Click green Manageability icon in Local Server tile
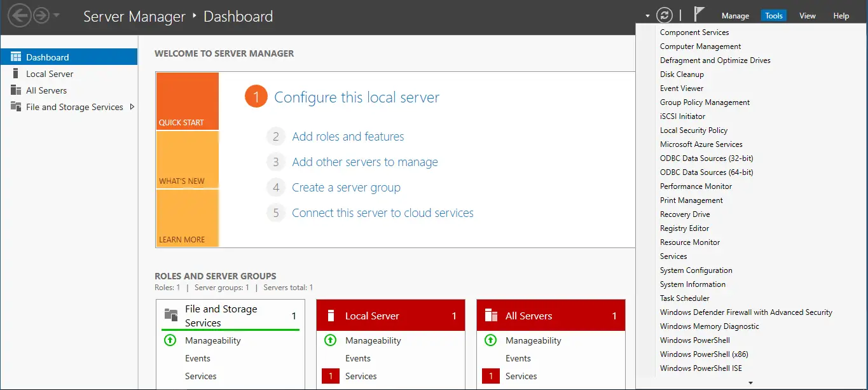Image resolution: width=868 pixels, height=390 pixels. [330, 340]
